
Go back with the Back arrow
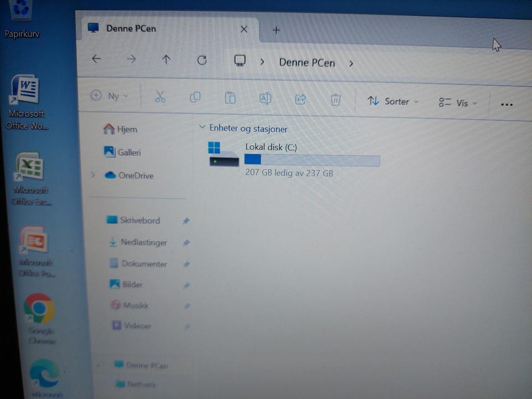coord(96,59)
